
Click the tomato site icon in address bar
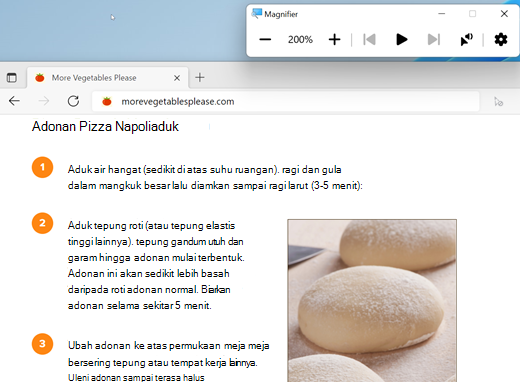[107, 101]
